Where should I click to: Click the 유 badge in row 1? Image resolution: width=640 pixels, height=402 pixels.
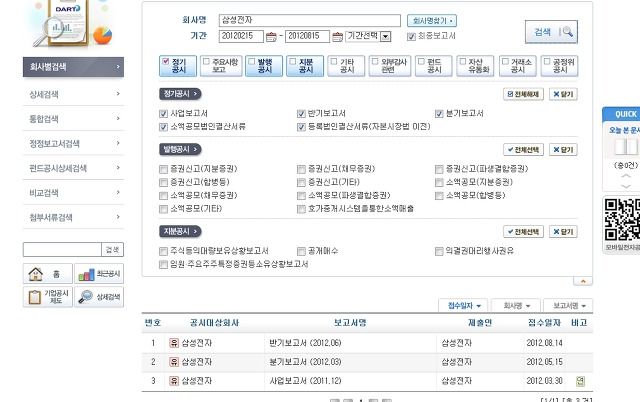pyautogui.click(x=174, y=343)
